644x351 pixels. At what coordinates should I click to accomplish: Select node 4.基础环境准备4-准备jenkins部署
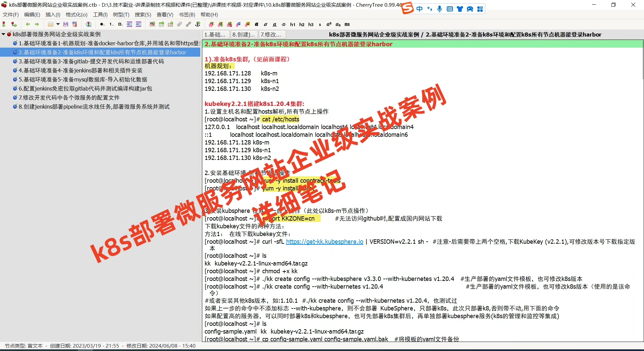coord(78,70)
